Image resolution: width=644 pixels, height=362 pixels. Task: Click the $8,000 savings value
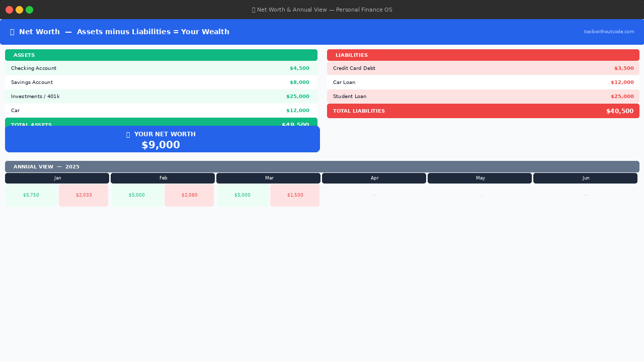[299, 82]
